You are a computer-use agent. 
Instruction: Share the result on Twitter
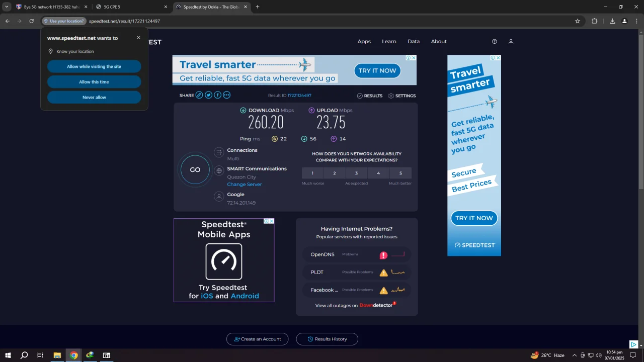click(x=208, y=95)
